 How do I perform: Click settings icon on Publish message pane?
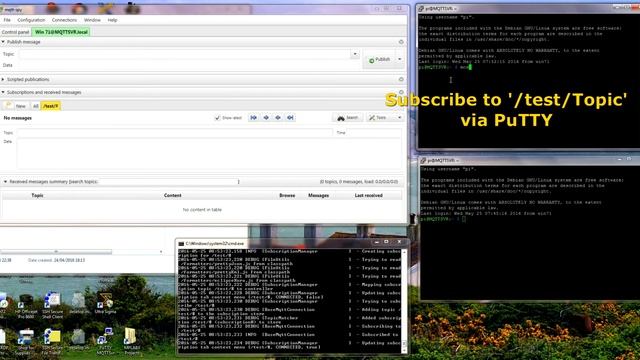point(401,42)
